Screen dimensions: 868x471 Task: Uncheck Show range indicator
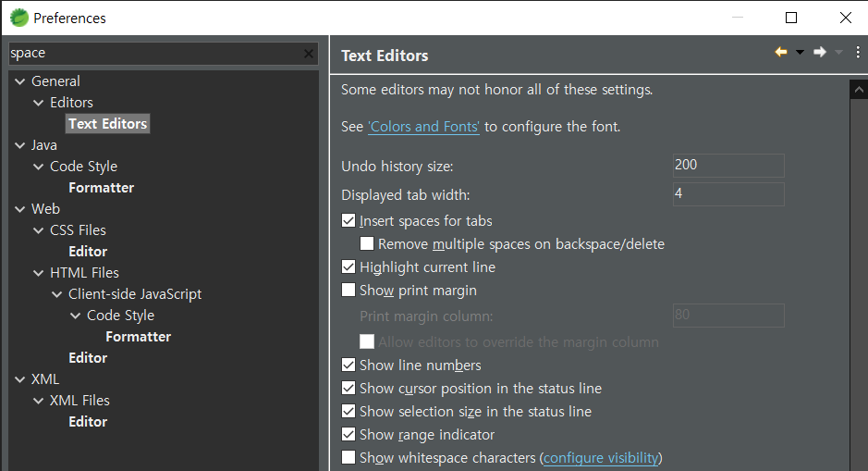click(348, 434)
